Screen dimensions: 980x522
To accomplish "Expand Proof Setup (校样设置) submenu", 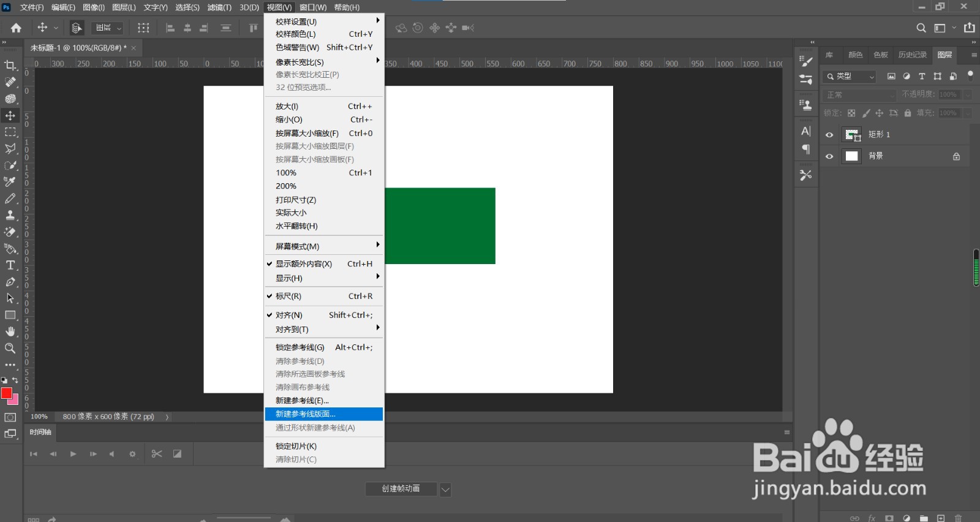I will tap(324, 21).
